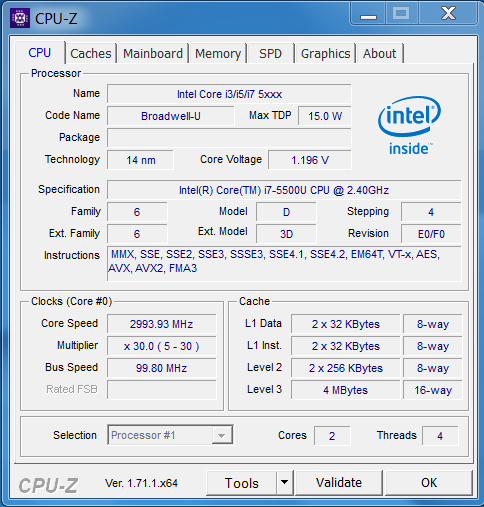Open the About tab
Viewport: 484px width, 507px height.
click(379, 53)
